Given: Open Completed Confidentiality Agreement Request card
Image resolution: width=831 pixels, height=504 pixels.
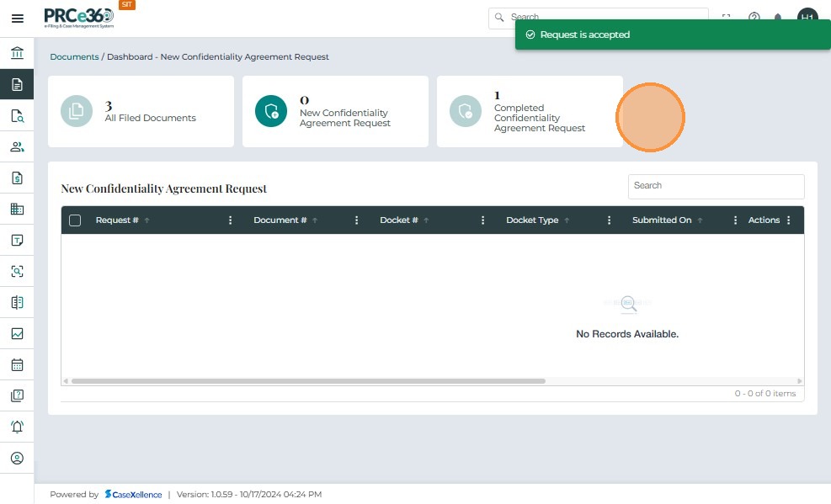Looking at the screenshot, I should pos(530,111).
